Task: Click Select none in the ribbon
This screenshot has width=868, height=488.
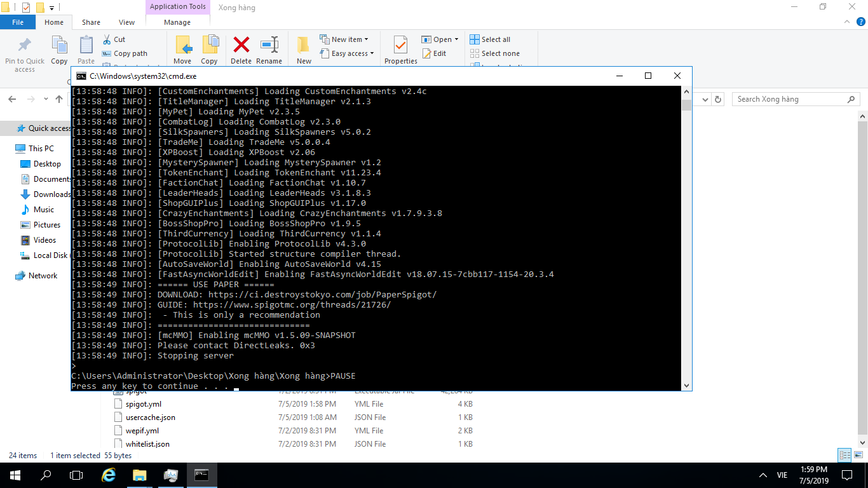Action: 494,53
